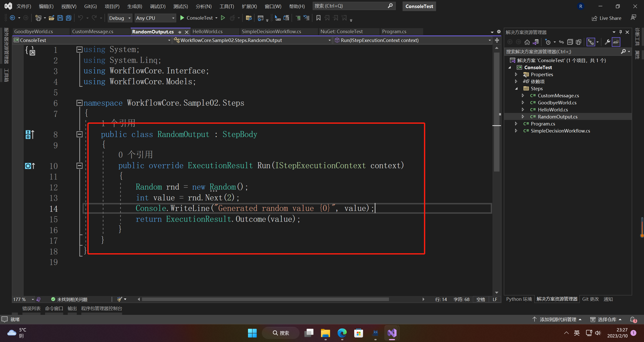This screenshot has width=644, height=342.
Task: Open Properties wrench icon in Solution Explorer
Action: pos(607,42)
